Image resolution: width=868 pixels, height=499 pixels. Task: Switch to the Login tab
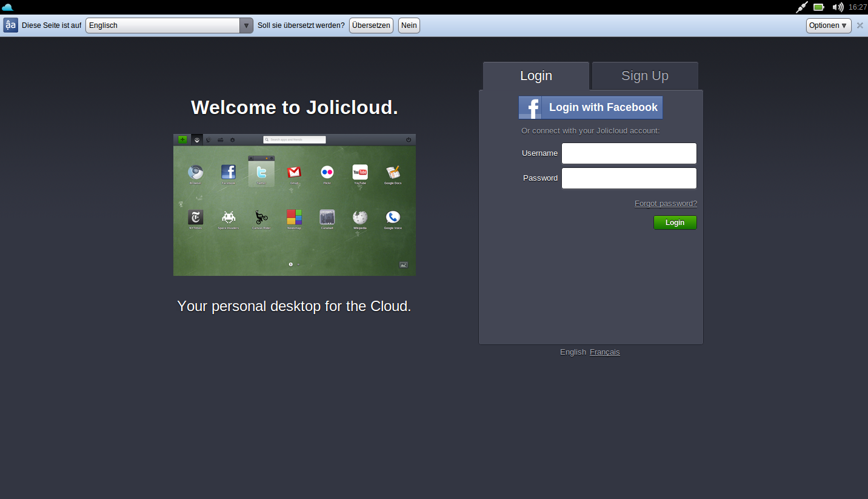coord(536,76)
